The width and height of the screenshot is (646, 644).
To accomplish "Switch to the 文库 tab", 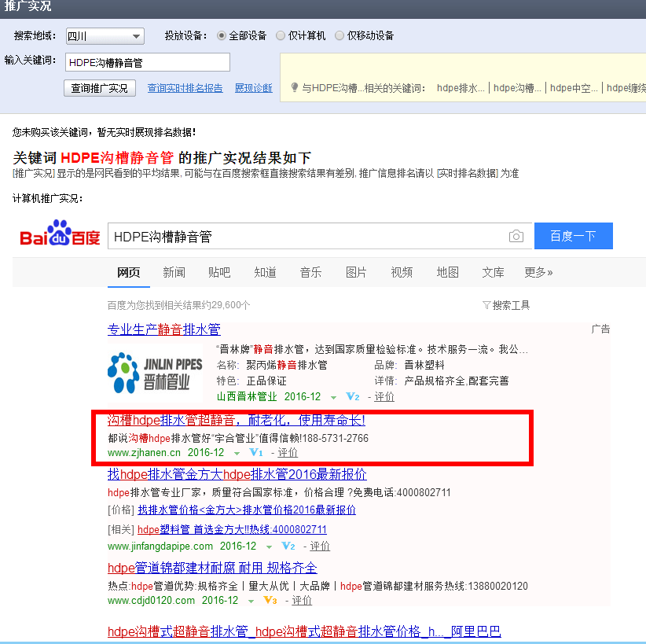I will (494, 273).
